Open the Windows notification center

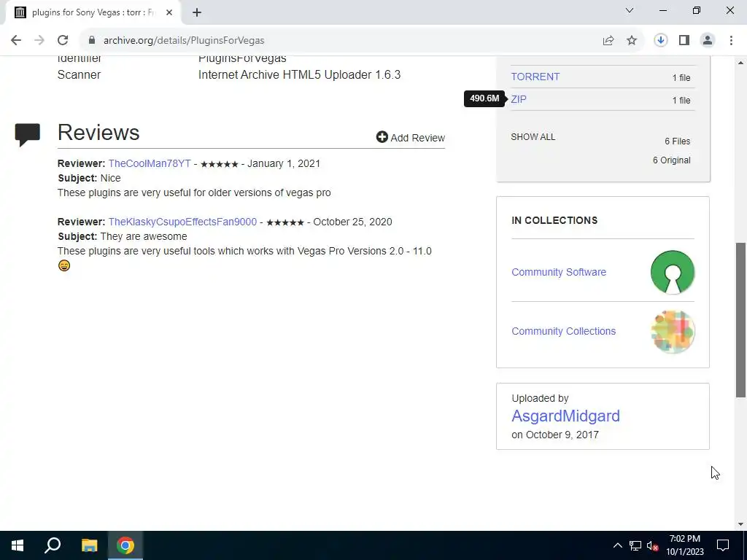(723, 545)
